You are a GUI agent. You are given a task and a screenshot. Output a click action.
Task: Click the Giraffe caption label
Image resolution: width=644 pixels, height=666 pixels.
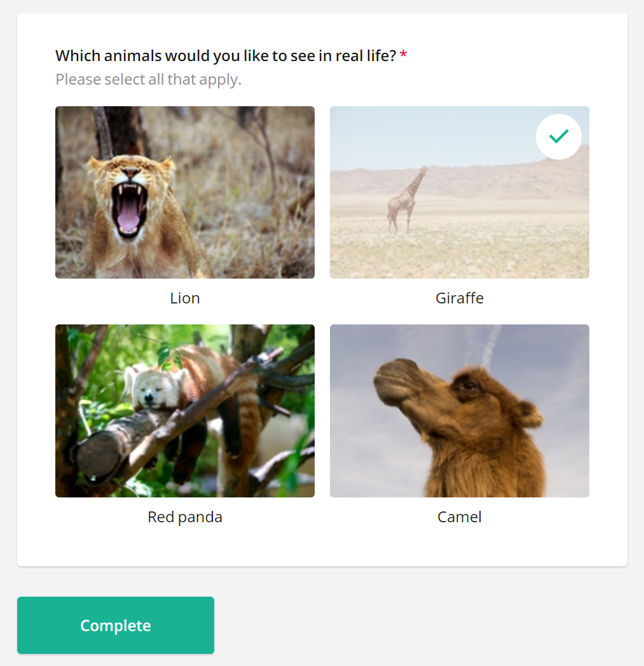(x=459, y=298)
